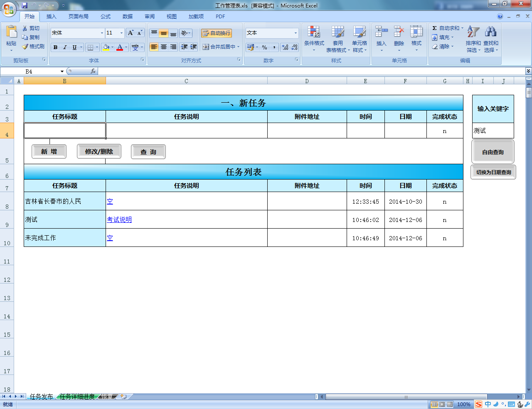This screenshot has height=409, width=532.
Task: Click Find & Select (查找和选择) binoculars
Action: (x=490, y=39)
